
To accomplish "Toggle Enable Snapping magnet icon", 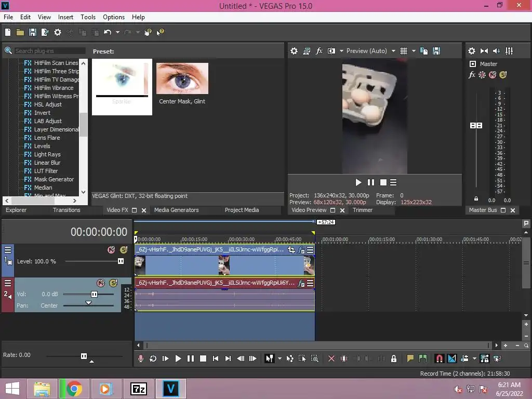I will click(x=439, y=358).
